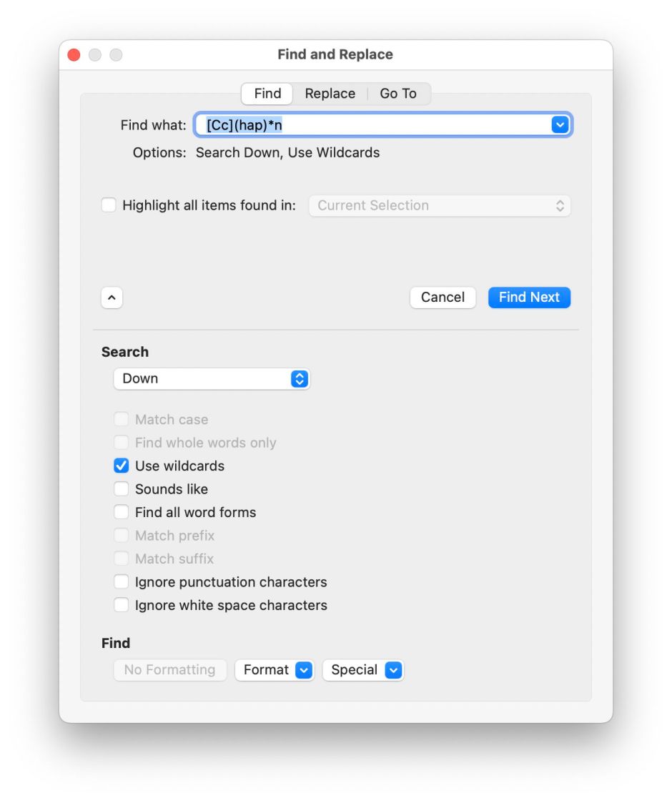
Task: Click the Current Selection popup menu
Action: coord(440,205)
